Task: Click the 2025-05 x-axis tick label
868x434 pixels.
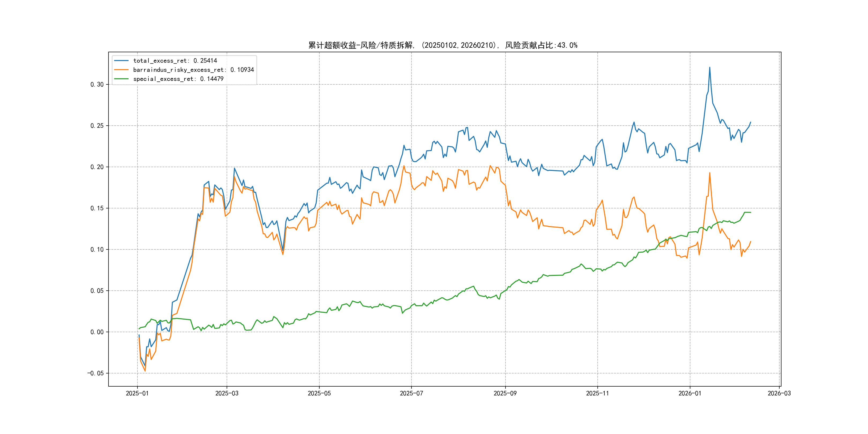Action: [x=319, y=393]
